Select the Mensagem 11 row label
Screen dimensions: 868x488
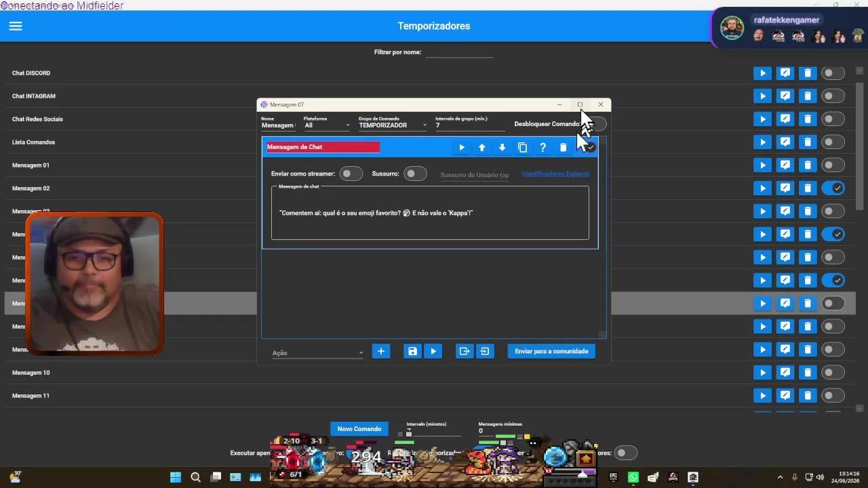pyautogui.click(x=31, y=396)
